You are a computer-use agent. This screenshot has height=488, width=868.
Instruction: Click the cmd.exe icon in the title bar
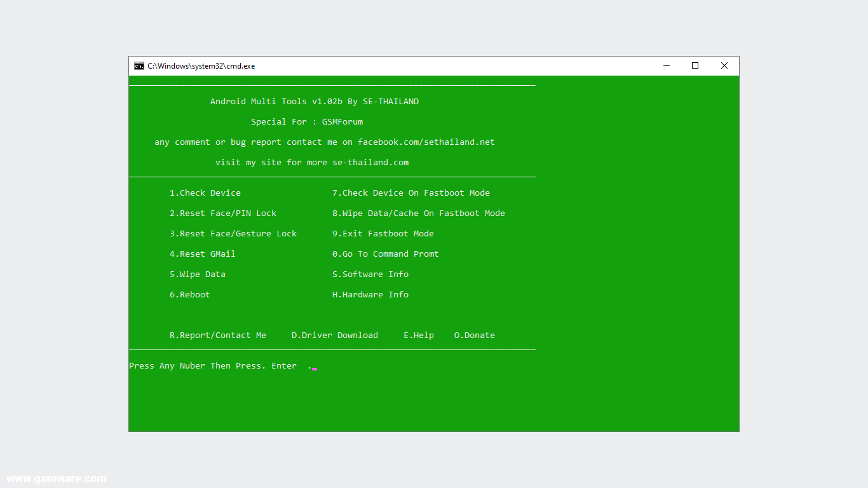pos(139,66)
